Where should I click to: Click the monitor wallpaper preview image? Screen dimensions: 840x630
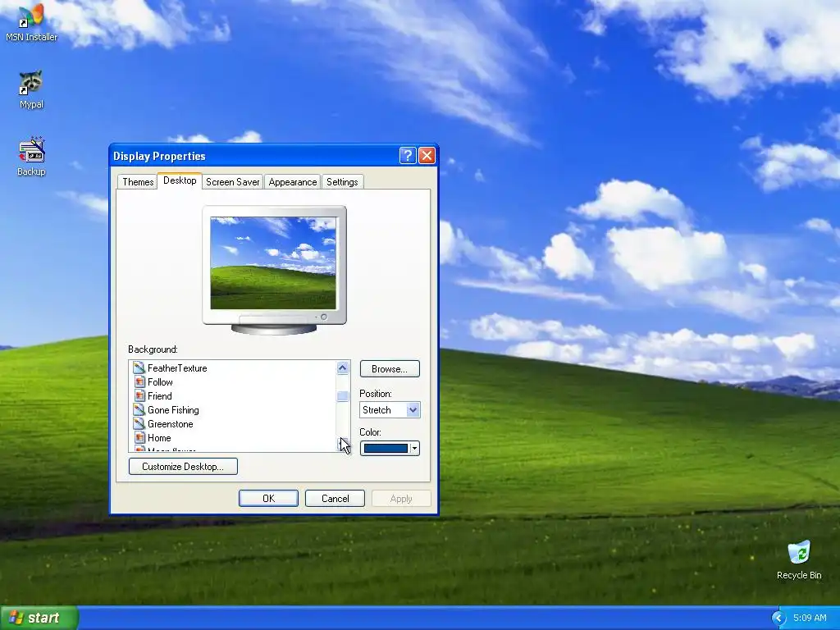(x=273, y=263)
